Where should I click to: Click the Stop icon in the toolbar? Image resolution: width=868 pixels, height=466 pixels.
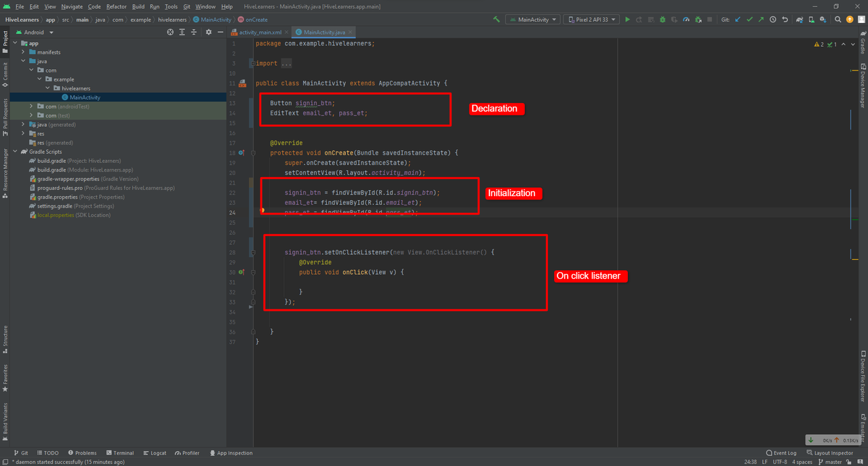(x=709, y=20)
